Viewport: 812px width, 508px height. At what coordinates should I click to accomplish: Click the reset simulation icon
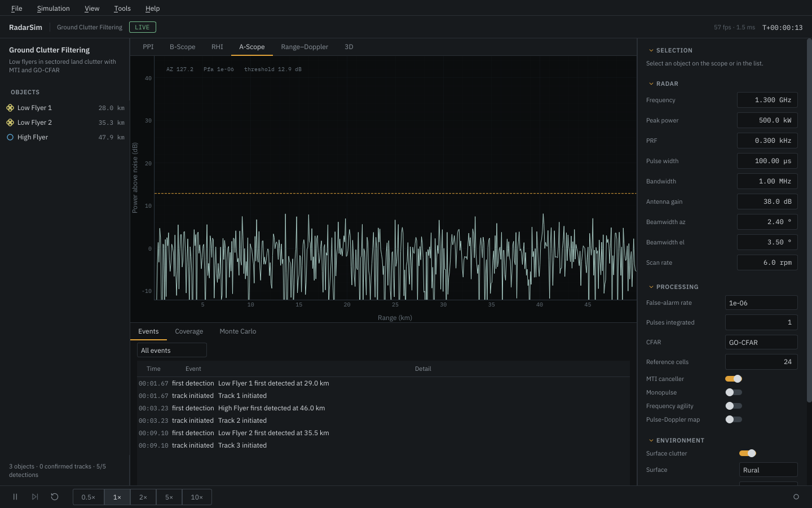tap(55, 497)
